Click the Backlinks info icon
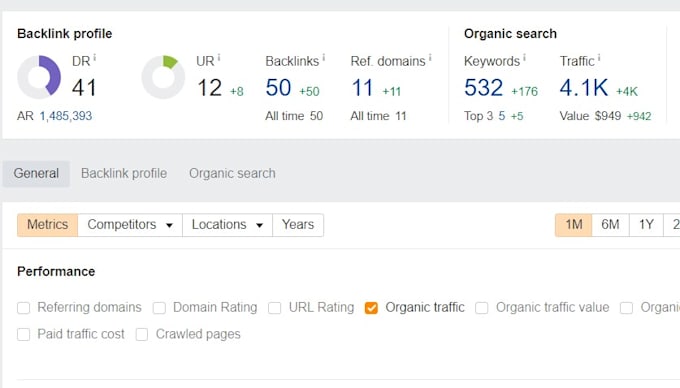Screen dimensions: 680x388 tap(324, 58)
